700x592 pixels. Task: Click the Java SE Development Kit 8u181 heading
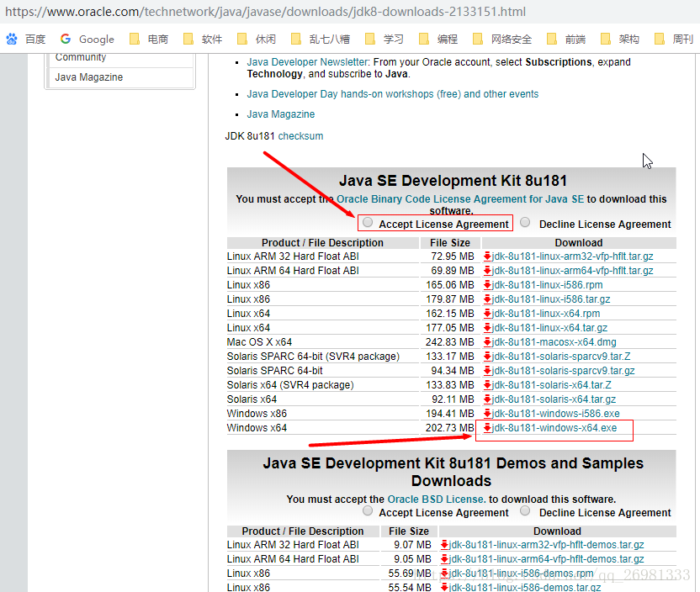[x=453, y=181]
